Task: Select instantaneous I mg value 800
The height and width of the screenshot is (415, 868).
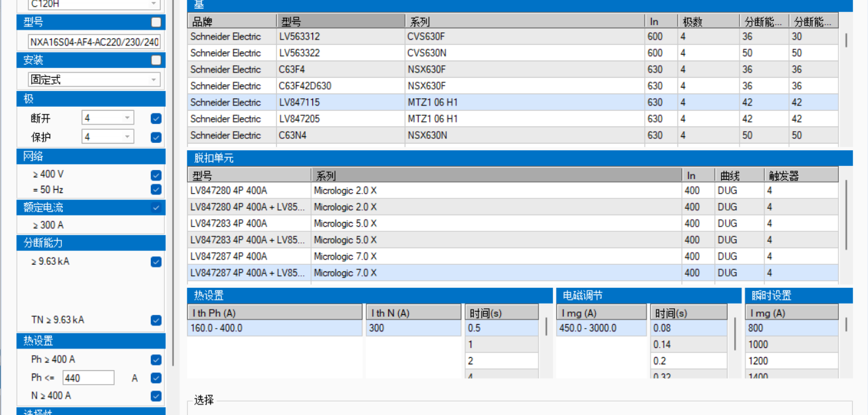Action: tap(792, 328)
